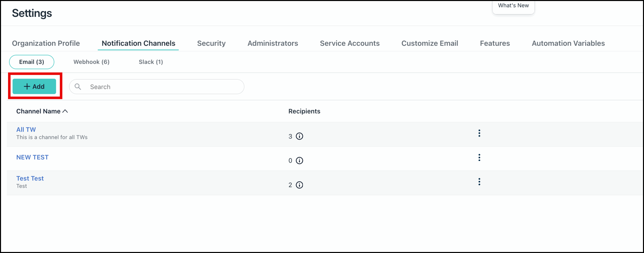Open the three-dot menu for Test Test channel

pyautogui.click(x=479, y=182)
